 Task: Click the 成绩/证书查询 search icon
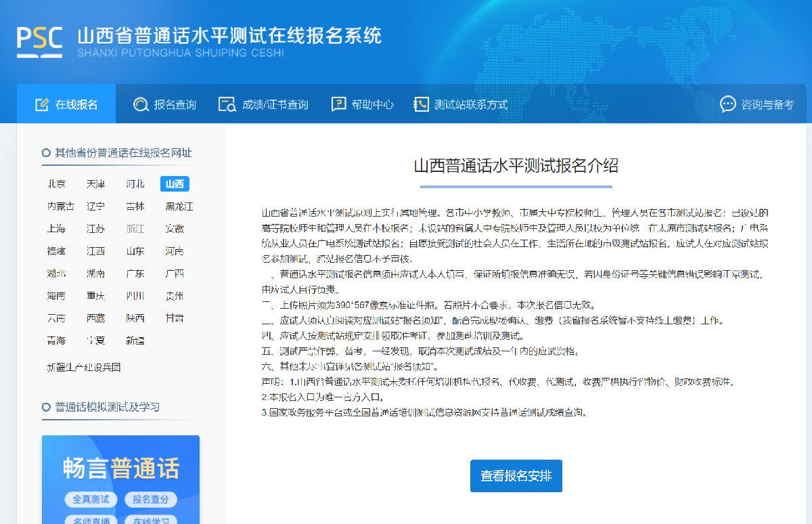[227, 104]
